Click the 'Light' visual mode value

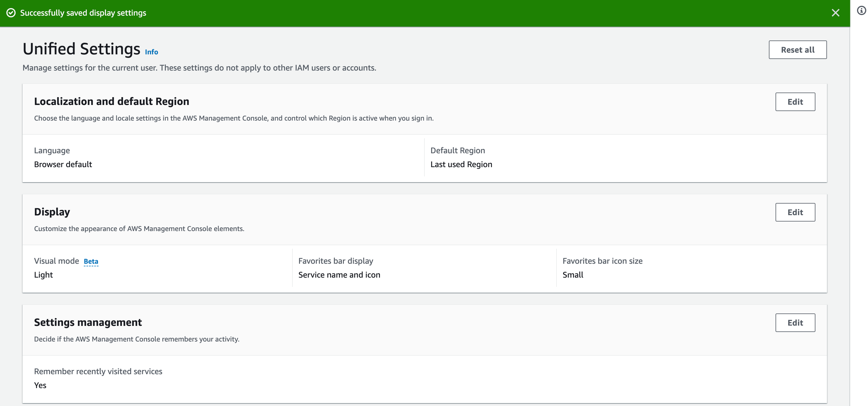coord(43,275)
